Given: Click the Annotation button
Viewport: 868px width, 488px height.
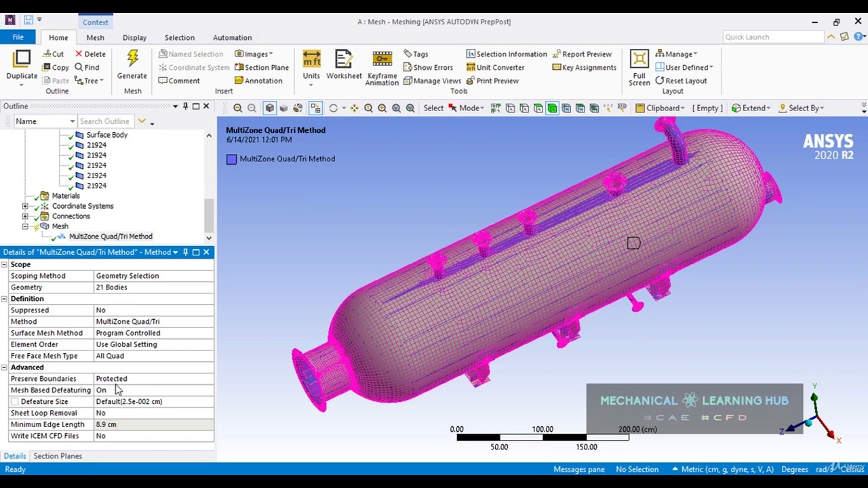Looking at the screenshot, I should coord(258,81).
